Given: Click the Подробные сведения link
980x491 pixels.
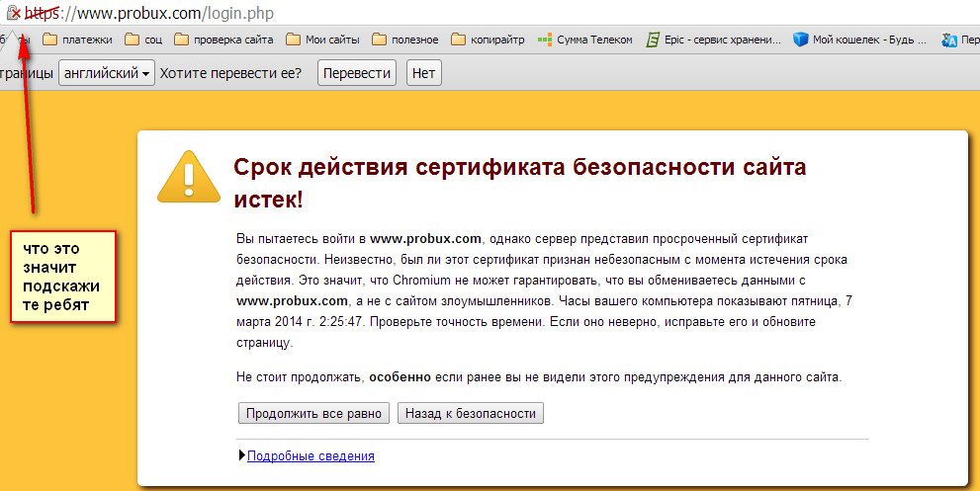Looking at the screenshot, I should click(x=311, y=455).
